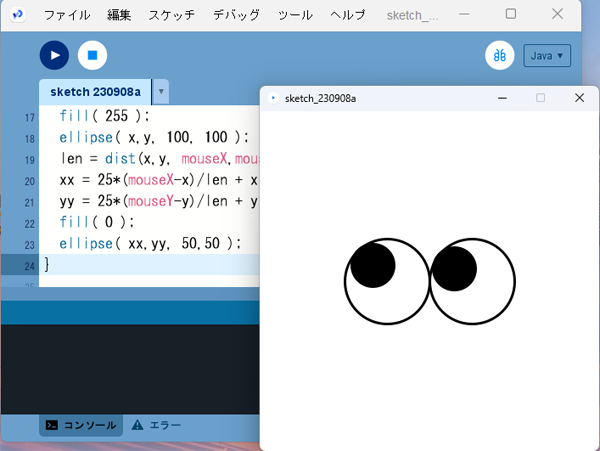Switch to the コンソール console tab
600x451 pixels.
point(81,425)
